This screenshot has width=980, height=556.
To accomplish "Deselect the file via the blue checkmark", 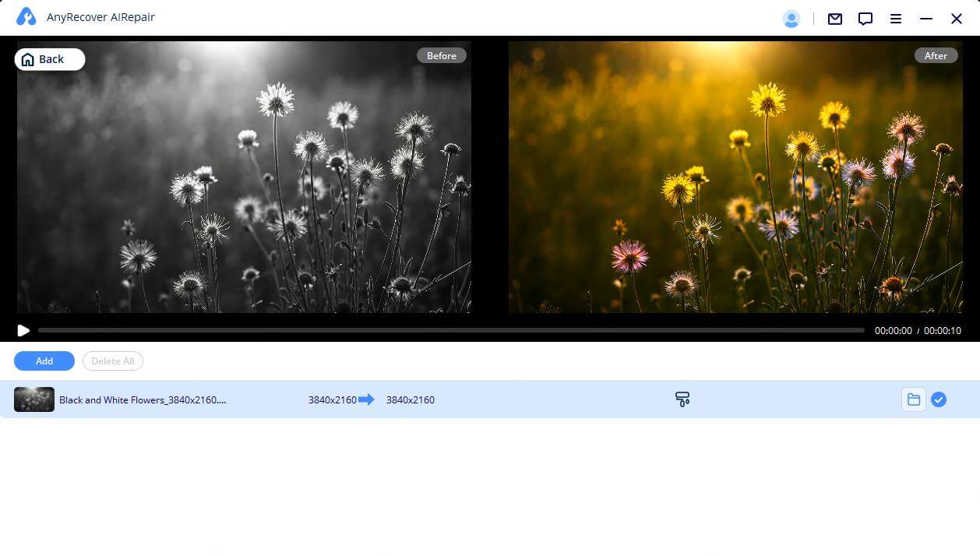I will coord(939,399).
